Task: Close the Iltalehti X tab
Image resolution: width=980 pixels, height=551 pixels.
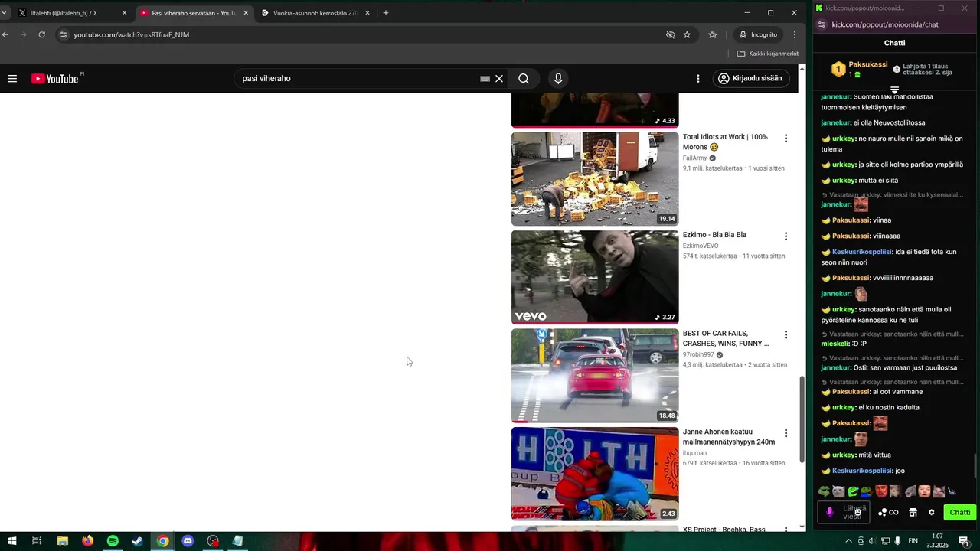Action: pos(124,13)
